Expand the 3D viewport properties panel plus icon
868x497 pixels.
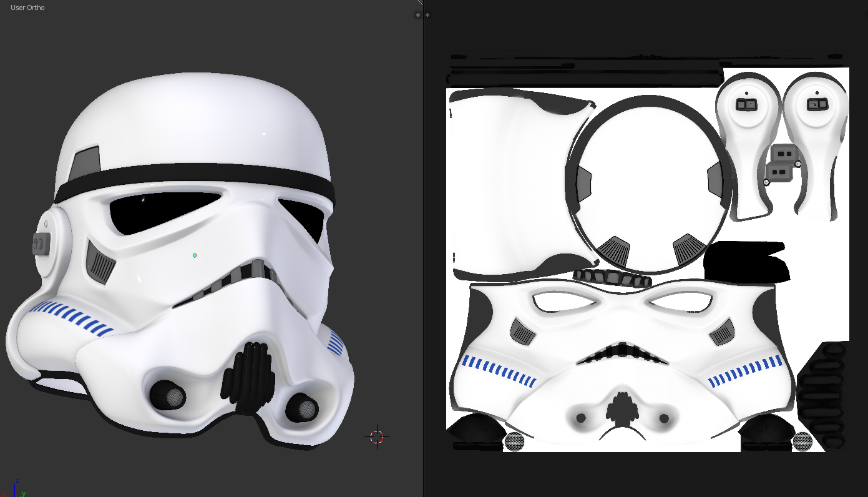pos(418,15)
